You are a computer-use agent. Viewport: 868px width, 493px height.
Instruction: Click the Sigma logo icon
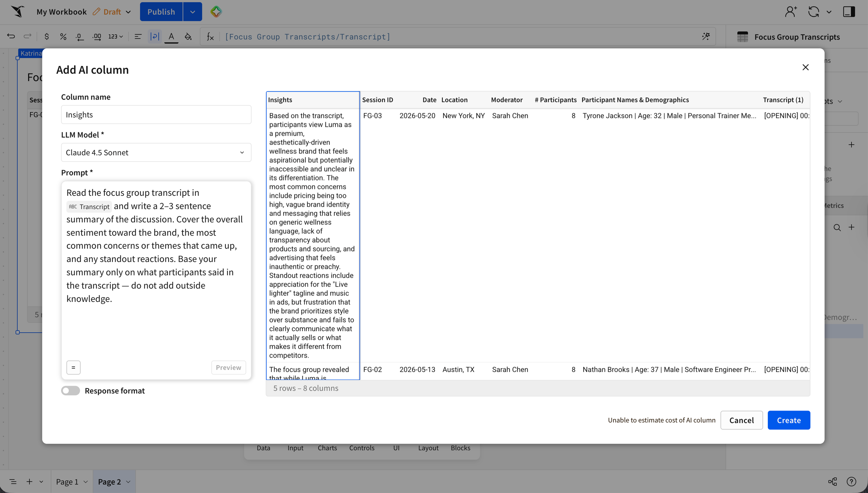18,12
